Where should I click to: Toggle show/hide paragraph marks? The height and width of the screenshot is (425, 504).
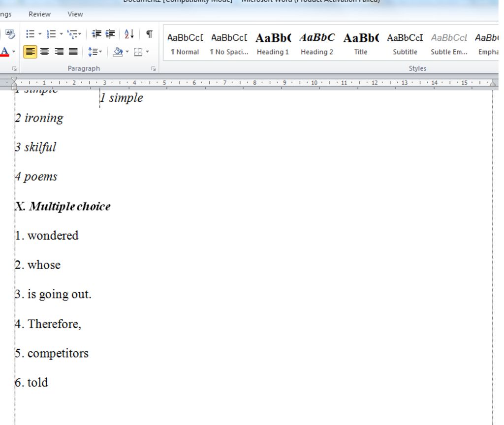click(149, 34)
